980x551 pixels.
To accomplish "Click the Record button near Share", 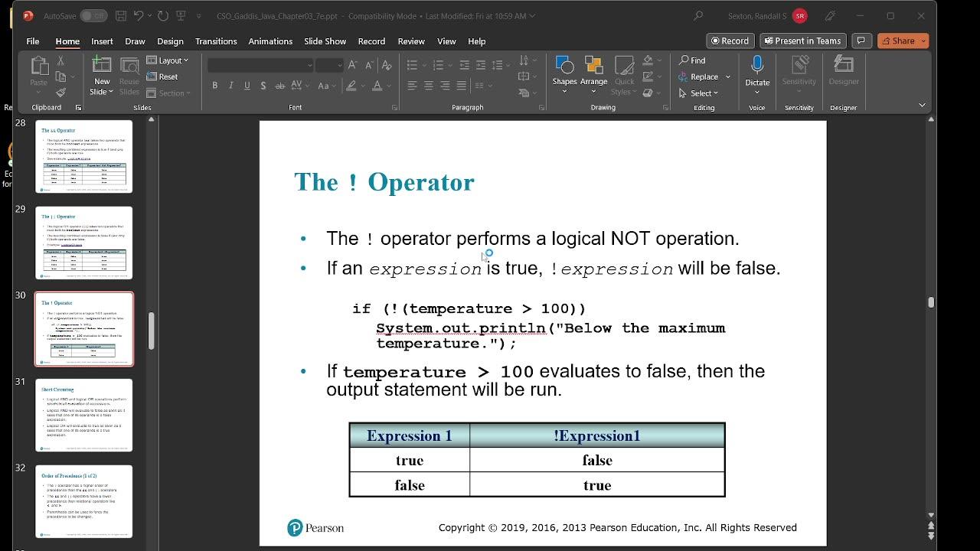I will 730,41.
